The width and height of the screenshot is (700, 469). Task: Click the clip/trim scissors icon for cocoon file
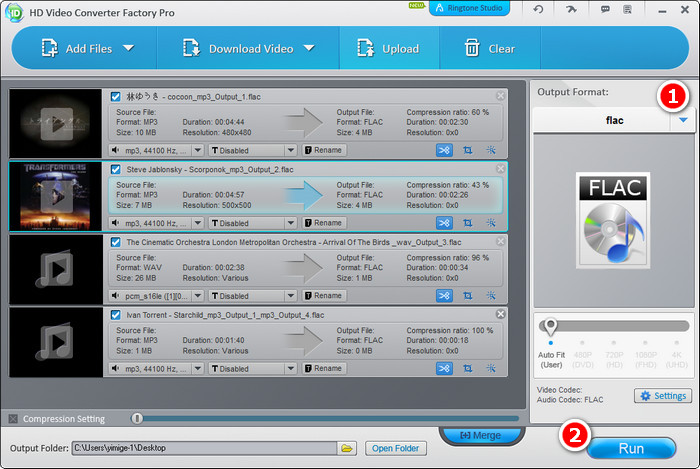click(x=444, y=150)
